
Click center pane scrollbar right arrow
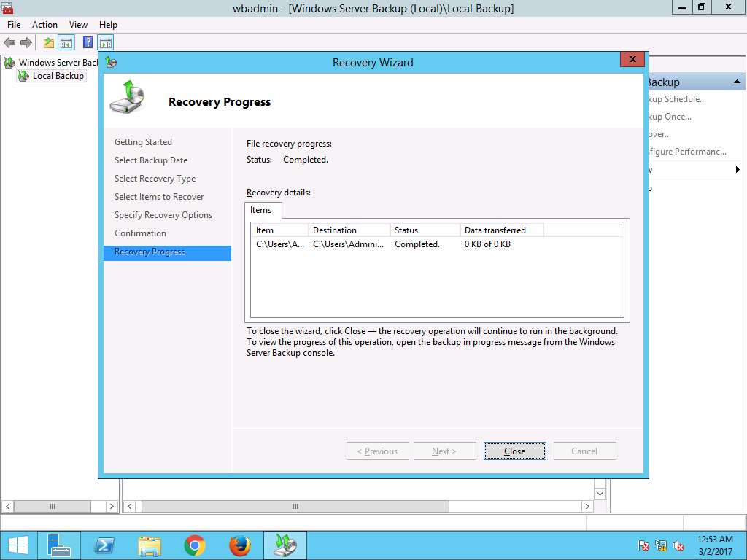[587, 506]
